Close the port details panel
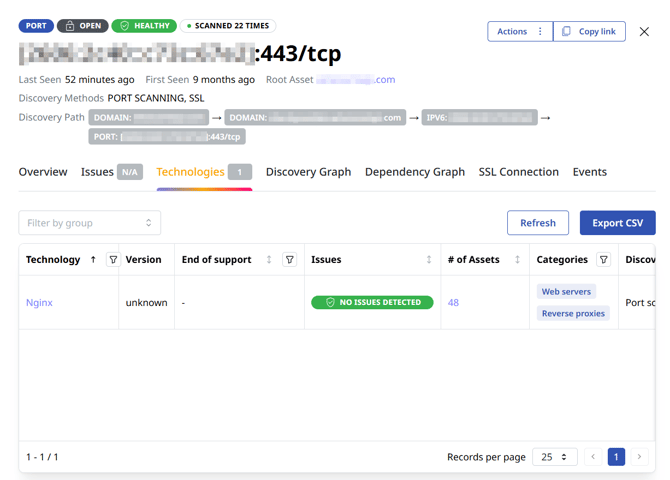Viewport: 670px width, 480px height. point(644,32)
